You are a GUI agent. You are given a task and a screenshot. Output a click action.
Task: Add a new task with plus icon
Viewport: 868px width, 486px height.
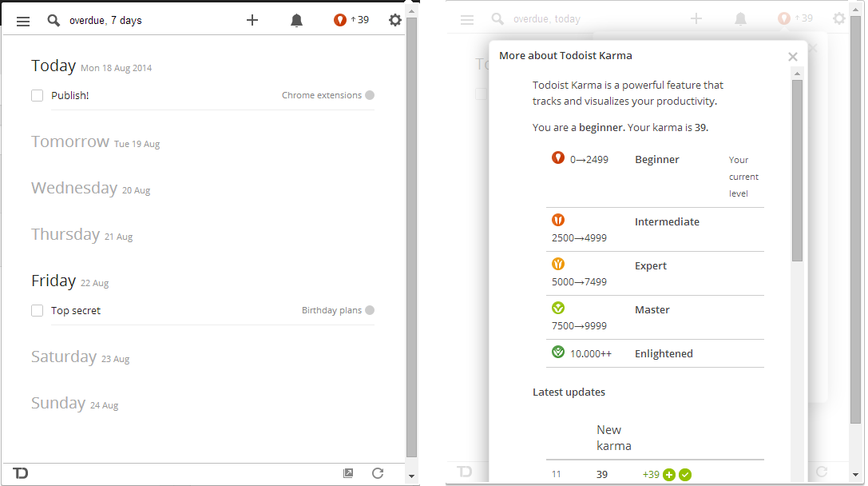click(x=252, y=20)
